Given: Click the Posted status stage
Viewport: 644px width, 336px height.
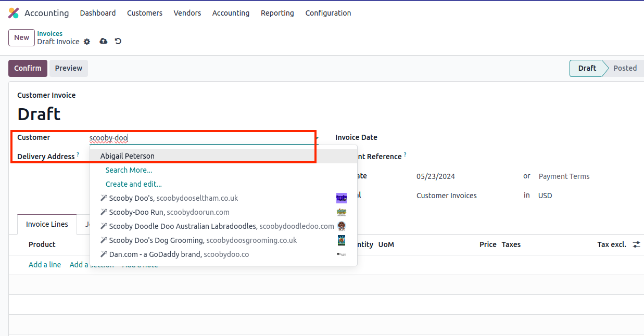Looking at the screenshot, I should tap(624, 68).
